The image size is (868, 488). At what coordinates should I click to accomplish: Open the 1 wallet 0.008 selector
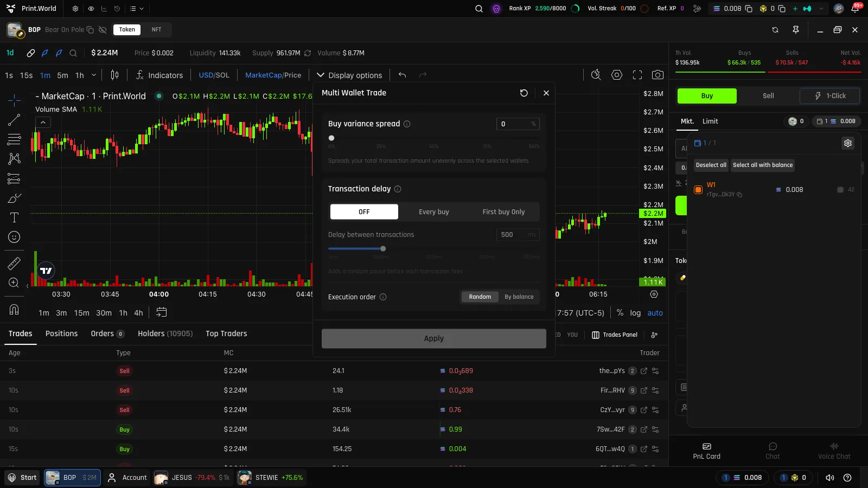click(836, 121)
